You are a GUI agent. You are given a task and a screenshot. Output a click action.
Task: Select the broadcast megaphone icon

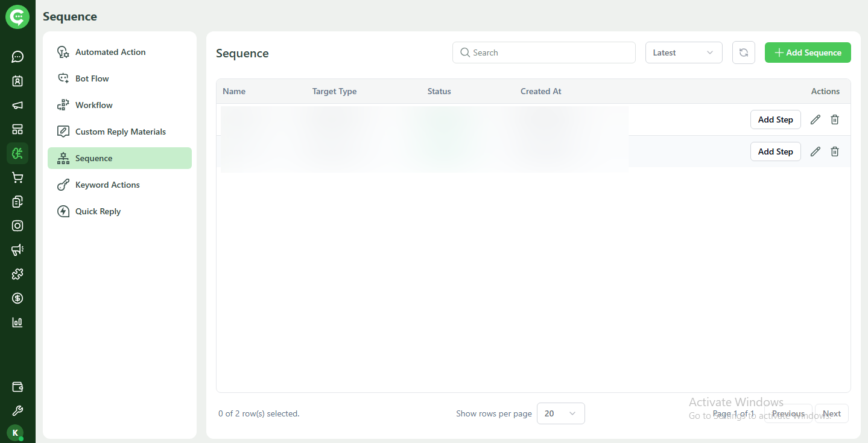17,104
